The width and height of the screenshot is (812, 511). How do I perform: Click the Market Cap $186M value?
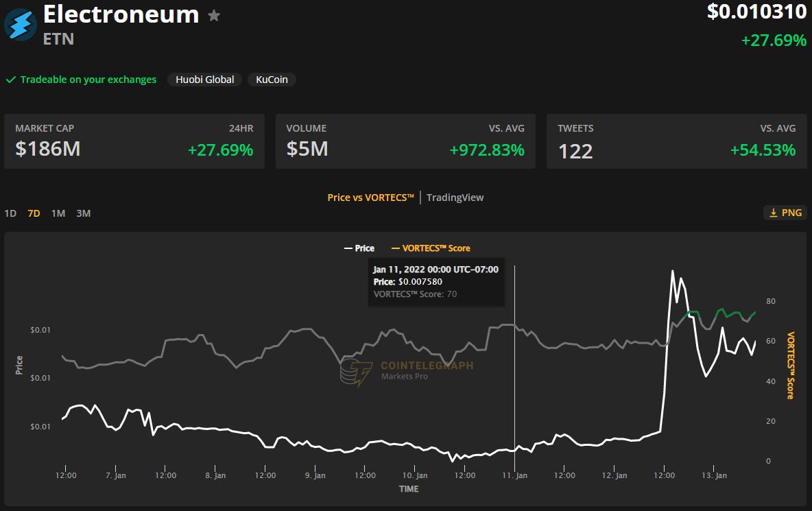tap(47, 149)
